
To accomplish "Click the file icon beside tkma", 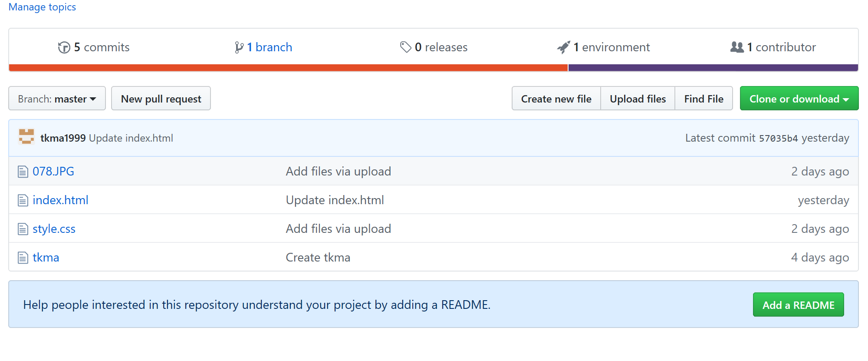I will pyautogui.click(x=23, y=258).
